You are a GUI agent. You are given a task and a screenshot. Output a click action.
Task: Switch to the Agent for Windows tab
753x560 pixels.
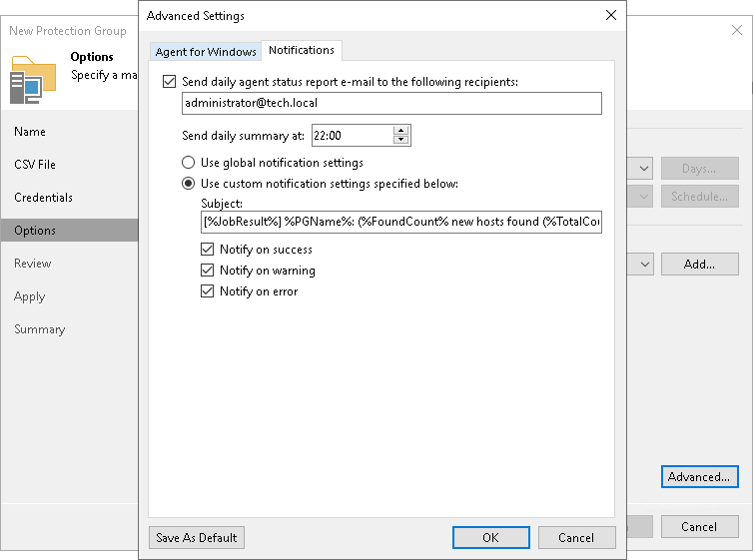[x=206, y=52]
